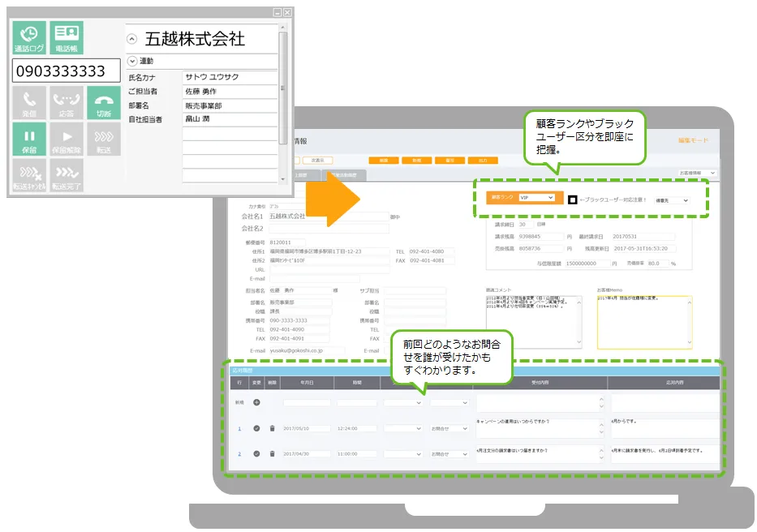Viewport: 757px width, 532px height.
Task: Click the empty 会社名2 field
Action: point(329,229)
